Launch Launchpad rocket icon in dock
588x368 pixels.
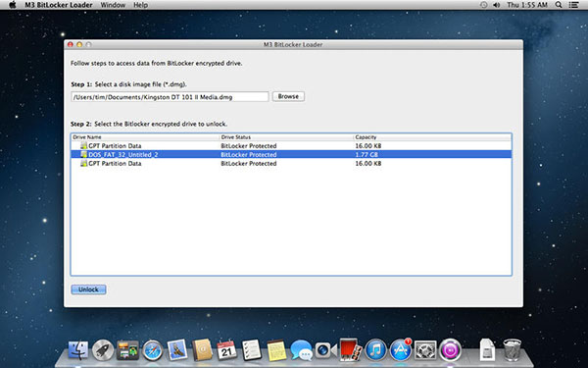pos(103,350)
